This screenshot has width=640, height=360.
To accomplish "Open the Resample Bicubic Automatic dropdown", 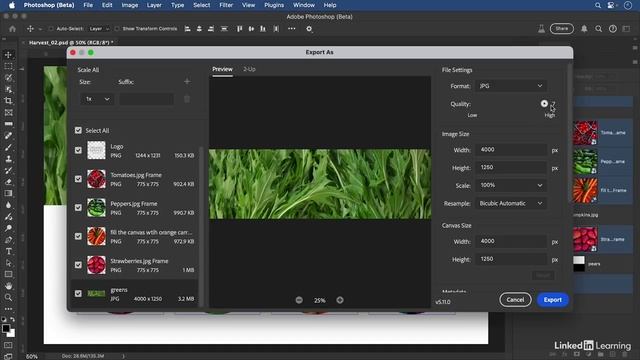I will pos(511,203).
